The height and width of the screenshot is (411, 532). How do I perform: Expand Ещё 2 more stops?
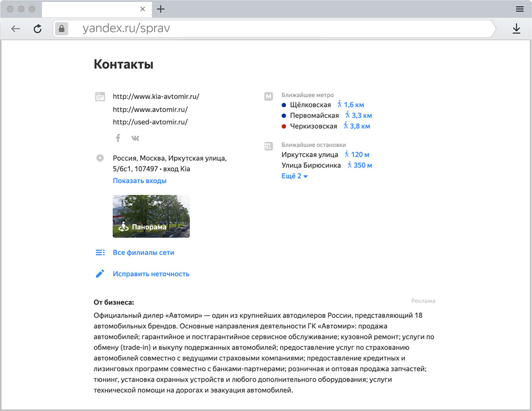click(x=295, y=176)
